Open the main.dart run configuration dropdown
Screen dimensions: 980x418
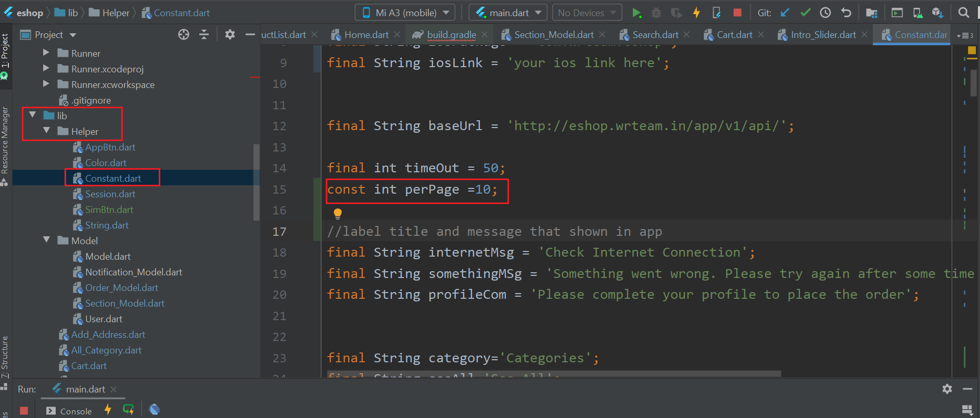coord(507,13)
